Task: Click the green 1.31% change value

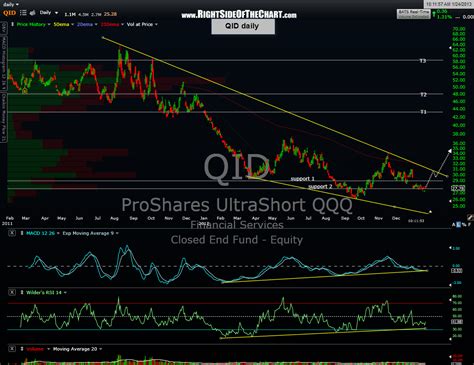Action: (445, 17)
